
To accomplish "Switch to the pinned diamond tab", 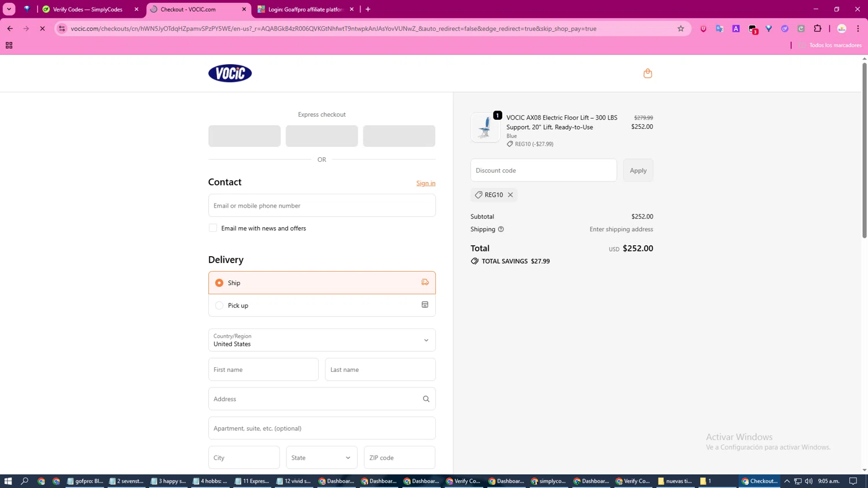I will (x=27, y=9).
